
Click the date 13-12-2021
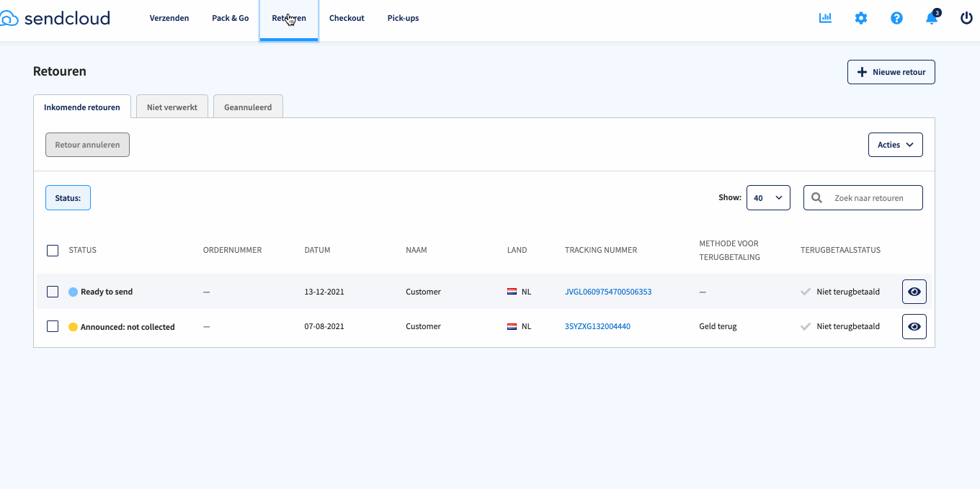pos(324,292)
